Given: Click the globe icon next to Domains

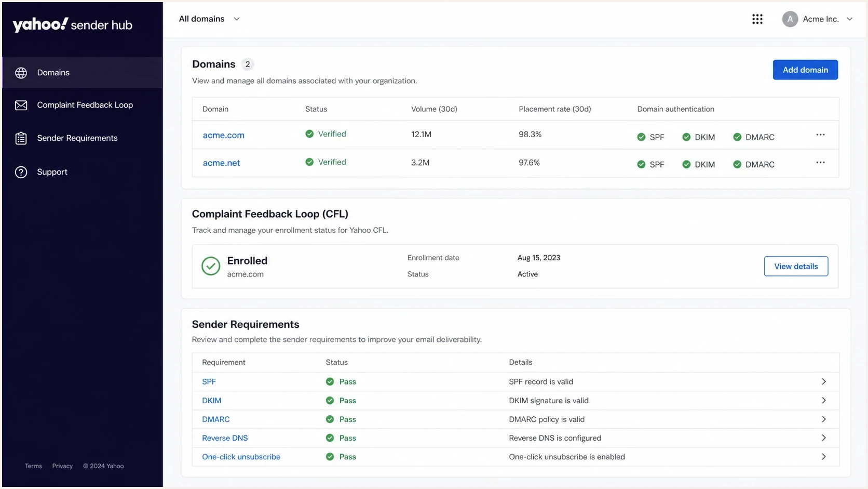Looking at the screenshot, I should pos(21,73).
